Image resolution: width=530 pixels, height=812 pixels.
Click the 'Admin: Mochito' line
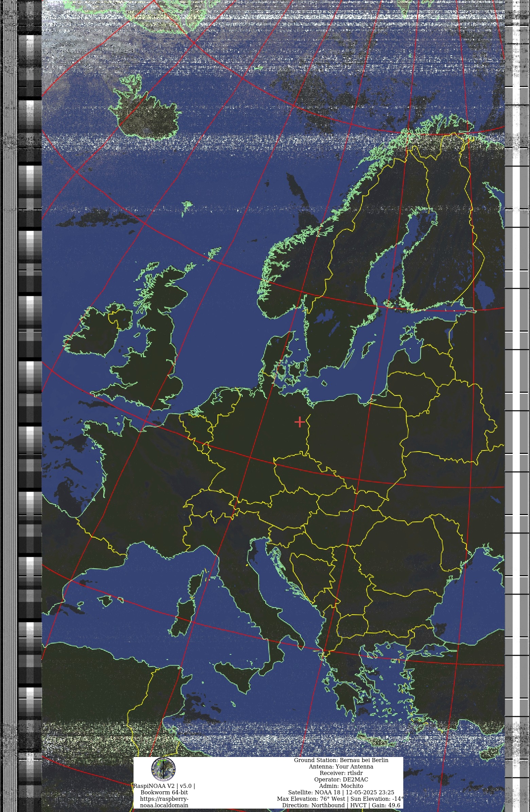341,786
